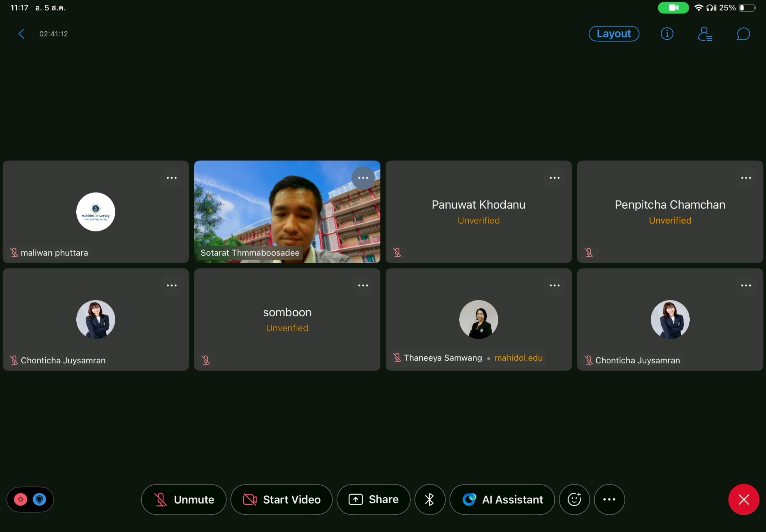The image size is (766, 532).
Task: Open the participants list icon
Action: point(705,34)
